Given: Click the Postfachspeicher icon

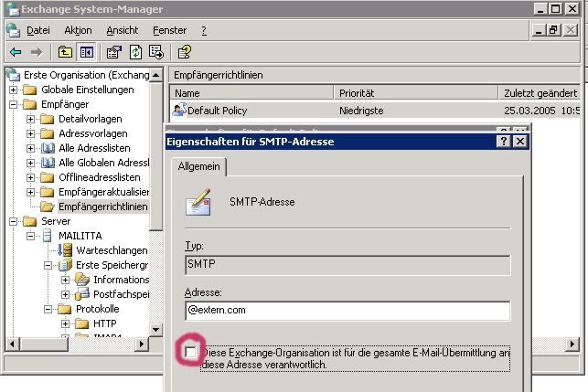Looking at the screenshot, I should 82,294.
